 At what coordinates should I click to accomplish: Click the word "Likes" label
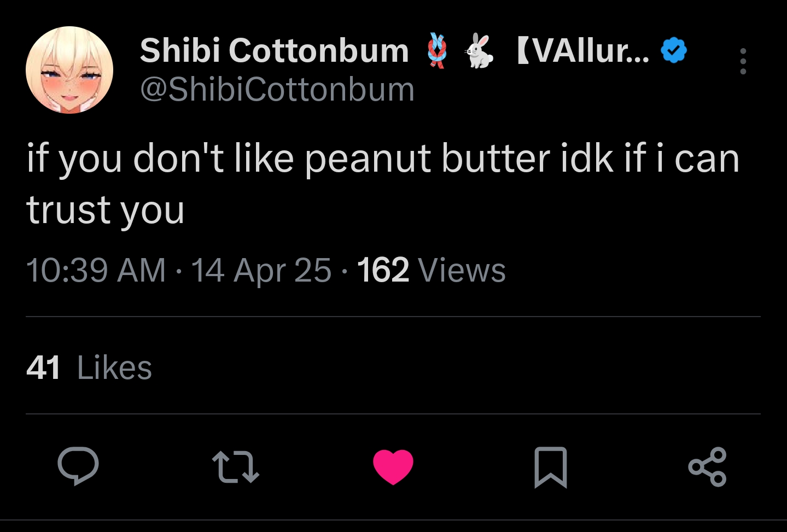tap(114, 367)
